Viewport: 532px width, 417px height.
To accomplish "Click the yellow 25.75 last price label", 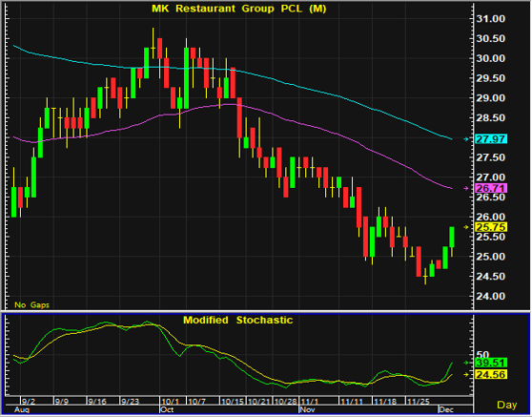I will pyautogui.click(x=491, y=227).
